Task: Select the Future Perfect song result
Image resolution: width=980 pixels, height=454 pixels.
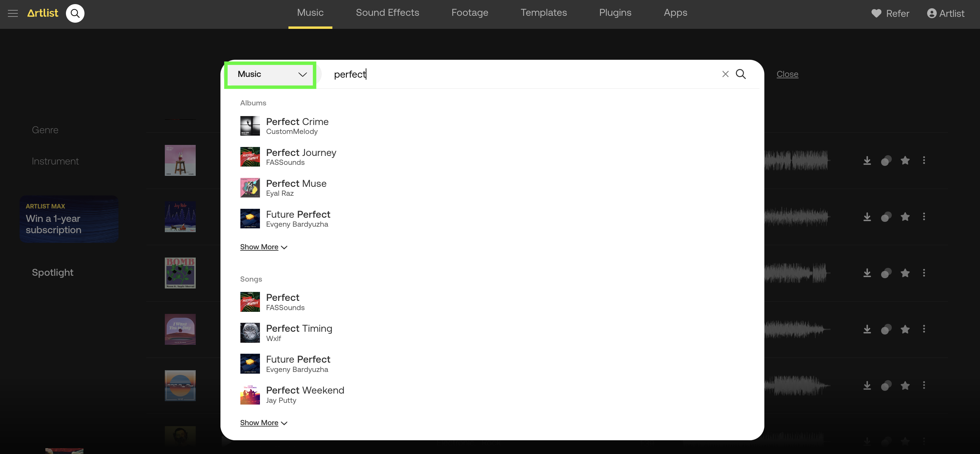Action: click(285, 363)
